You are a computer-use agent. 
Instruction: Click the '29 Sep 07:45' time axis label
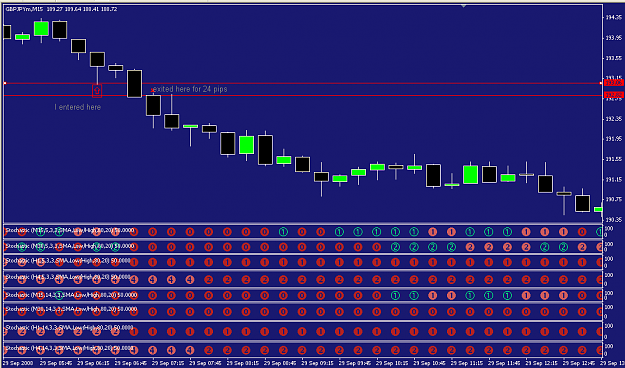click(206, 363)
